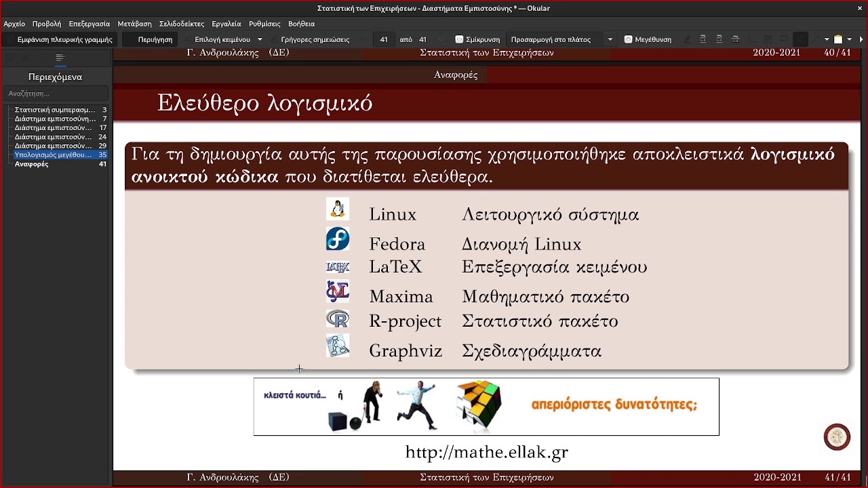The width and height of the screenshot is (868, 488).
Task: Open the Ρυθμίσεις menu
Action: [264, 24]
